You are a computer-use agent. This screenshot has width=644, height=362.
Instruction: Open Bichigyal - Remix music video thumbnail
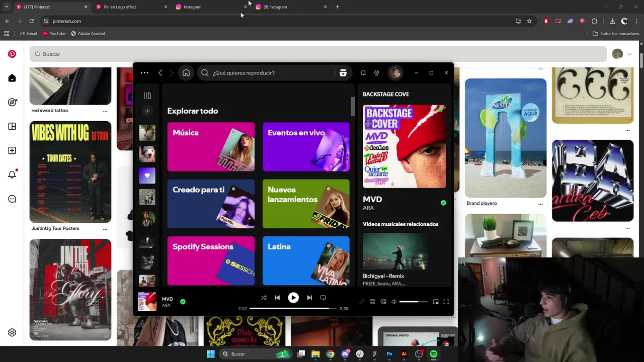click(395, 251)
